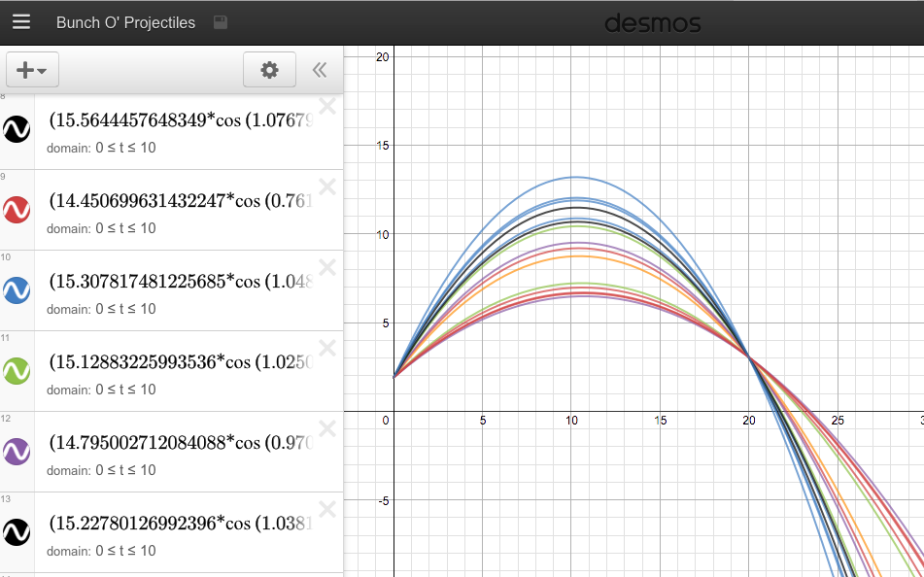Click the graph title Bunch O' Projectiles
Screen dimensions: 924x577
pyautogui.click(x=127, y=21)
